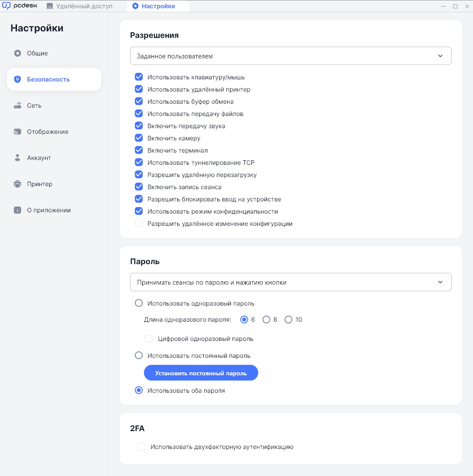The width and height of the screenshot is (473, 476).
Task: Switch to the Удалённый доступ tab
Action: [79, 6]
